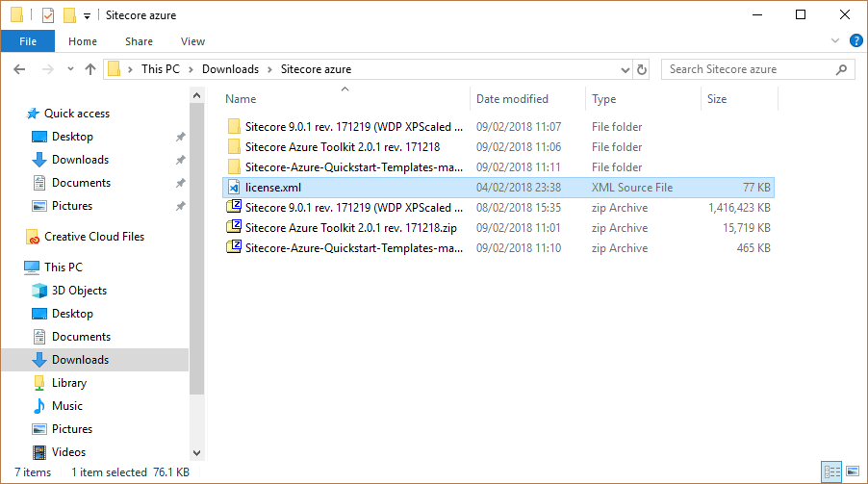This screenshot has height=484, width=868.
Task: Expand the chevron after This PC breadcrumb
Action: coord(191,70)
